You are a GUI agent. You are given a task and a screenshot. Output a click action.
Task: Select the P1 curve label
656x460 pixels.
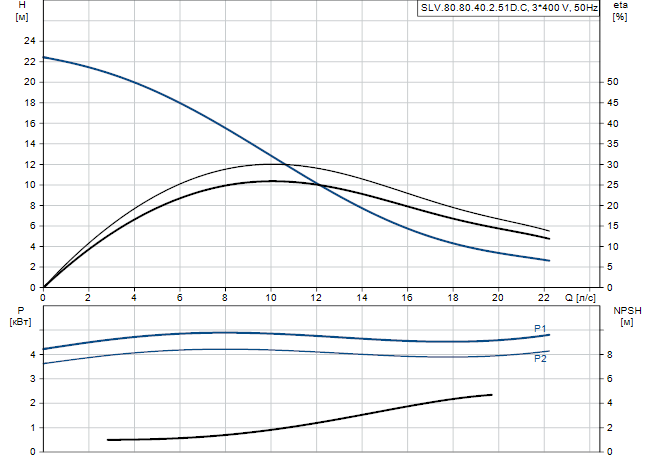tap(540, 329)
